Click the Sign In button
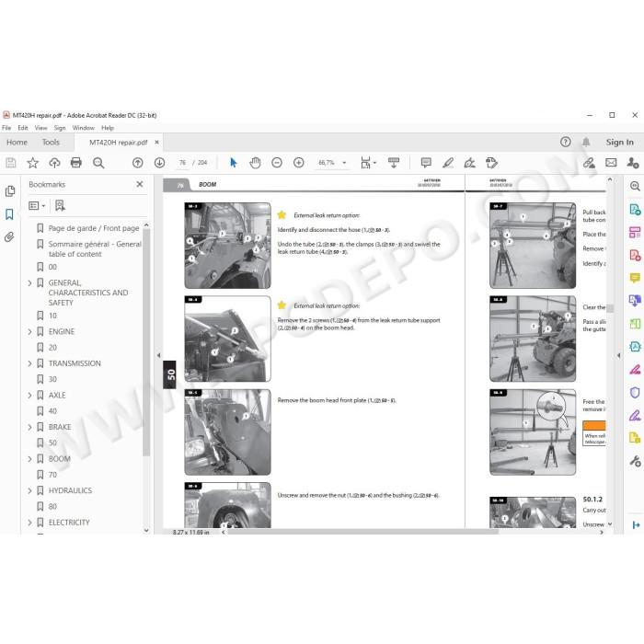The height and width of the screenshot is (644, 644). (x=619, y=142)
